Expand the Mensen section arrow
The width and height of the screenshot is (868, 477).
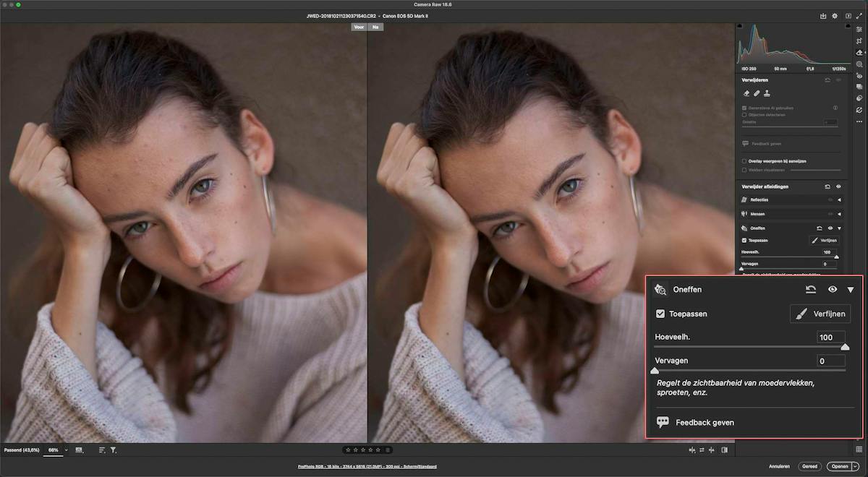pyautogui.click(x=839, y=214)
